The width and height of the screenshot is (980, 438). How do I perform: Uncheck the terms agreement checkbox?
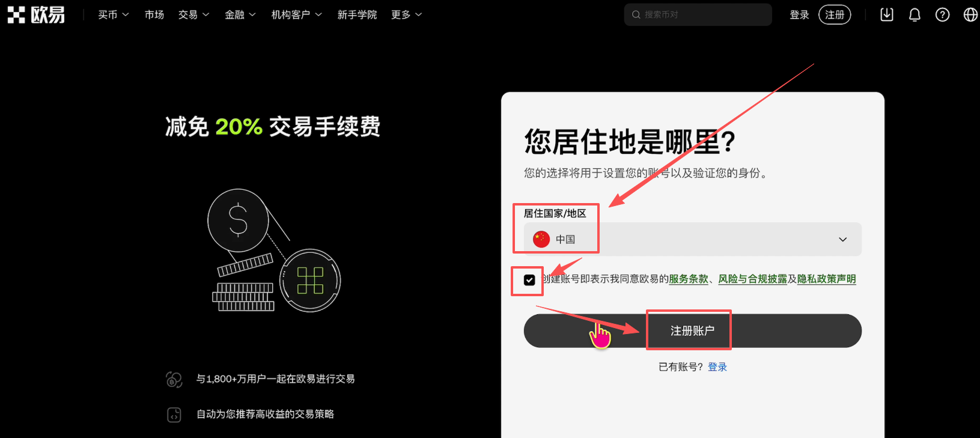click(529, 280)
